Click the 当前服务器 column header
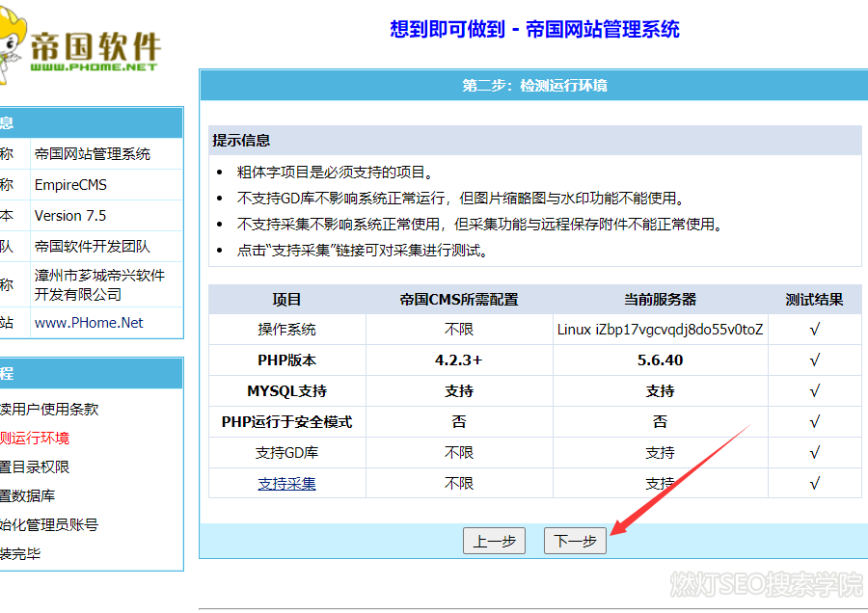This screenshot has width=868, height=613. 660,300
